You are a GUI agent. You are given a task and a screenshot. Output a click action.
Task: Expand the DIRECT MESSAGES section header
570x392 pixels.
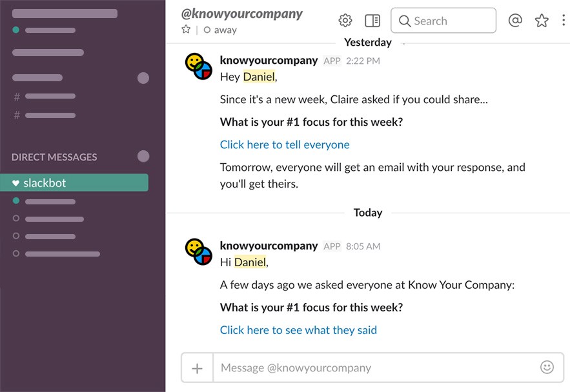click(54, 157)
